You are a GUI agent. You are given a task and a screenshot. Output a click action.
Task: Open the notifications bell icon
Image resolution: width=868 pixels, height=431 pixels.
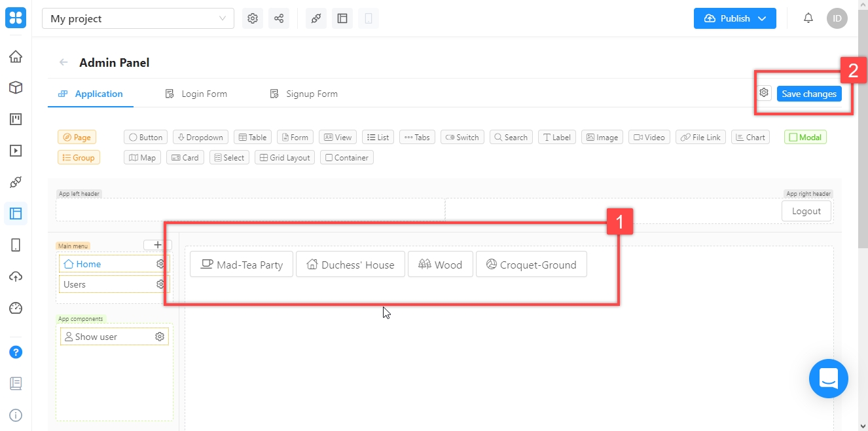(x=808, y=18)
